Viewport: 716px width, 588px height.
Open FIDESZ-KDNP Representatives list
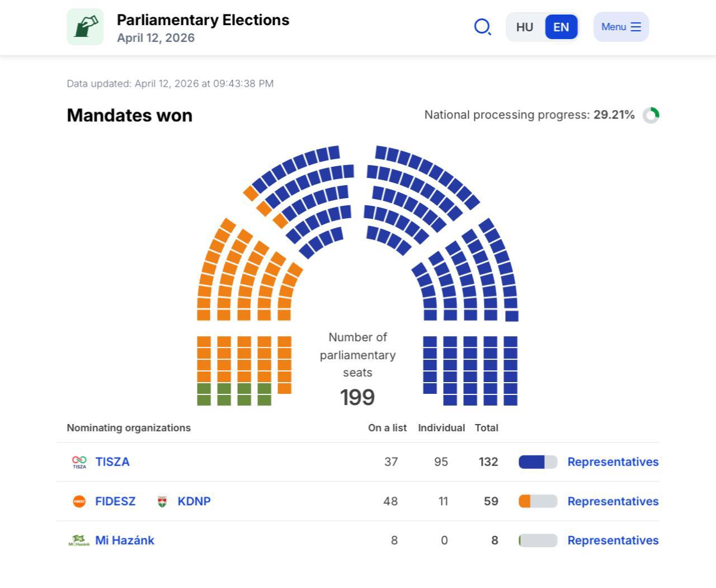click(x=613, y=501)
